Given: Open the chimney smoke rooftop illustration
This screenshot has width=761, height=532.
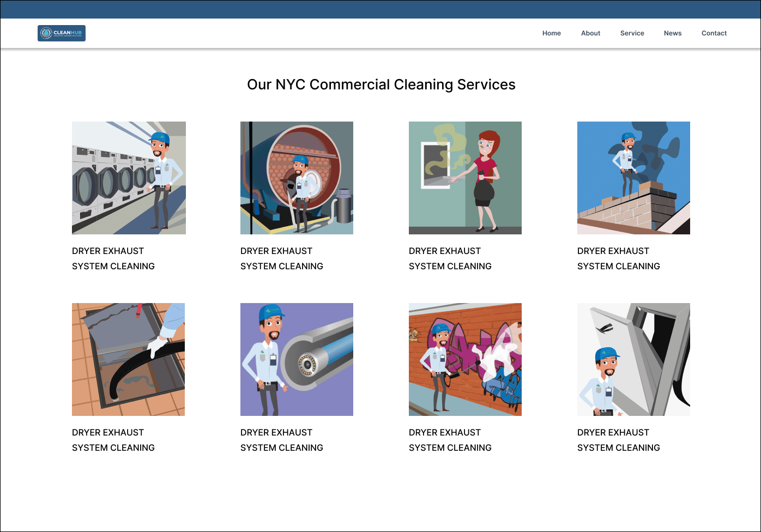Looking at the screenshot, I should click(633, 178).
